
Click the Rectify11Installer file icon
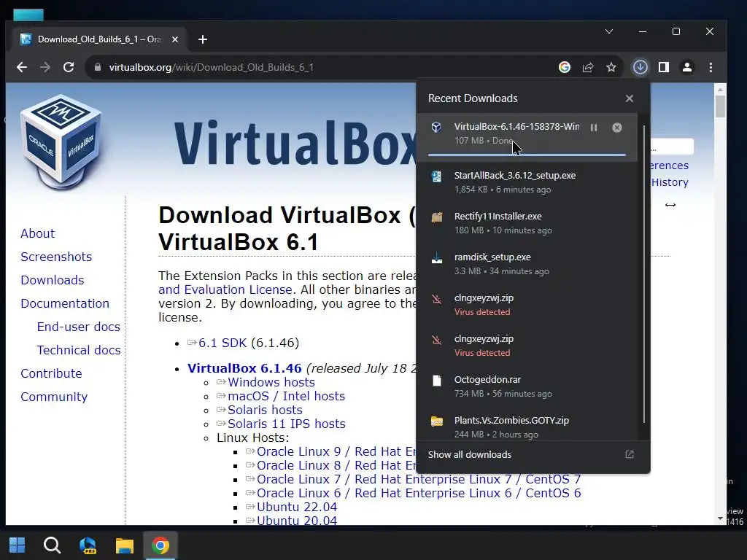point(437,217)
